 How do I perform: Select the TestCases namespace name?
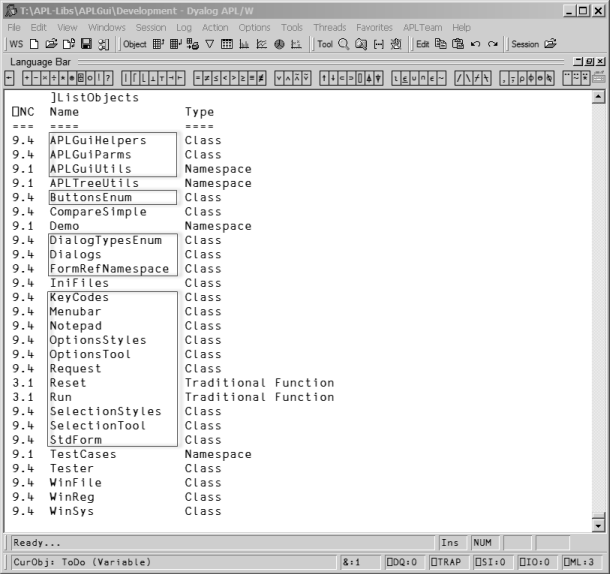[x=83, y=454]
